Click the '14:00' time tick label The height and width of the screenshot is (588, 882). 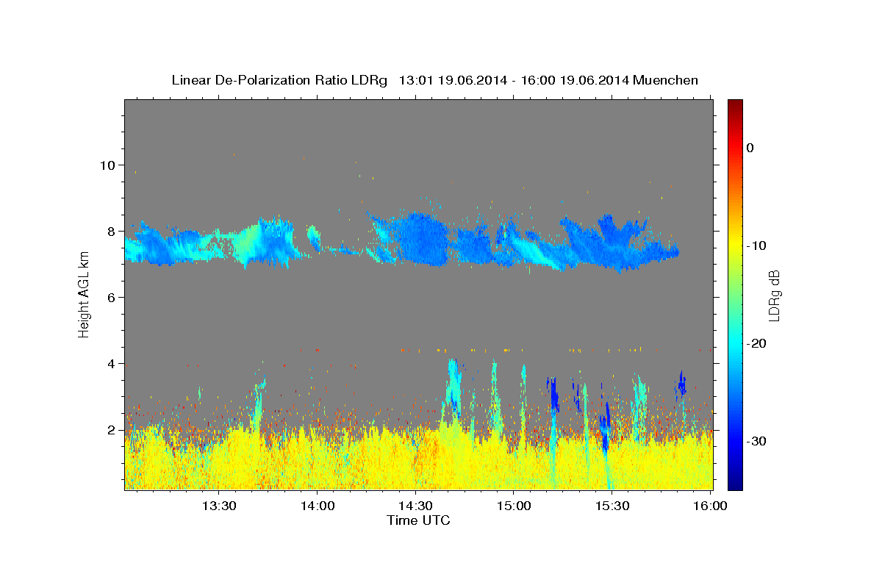pyautogui.click(x=317, y=506)
